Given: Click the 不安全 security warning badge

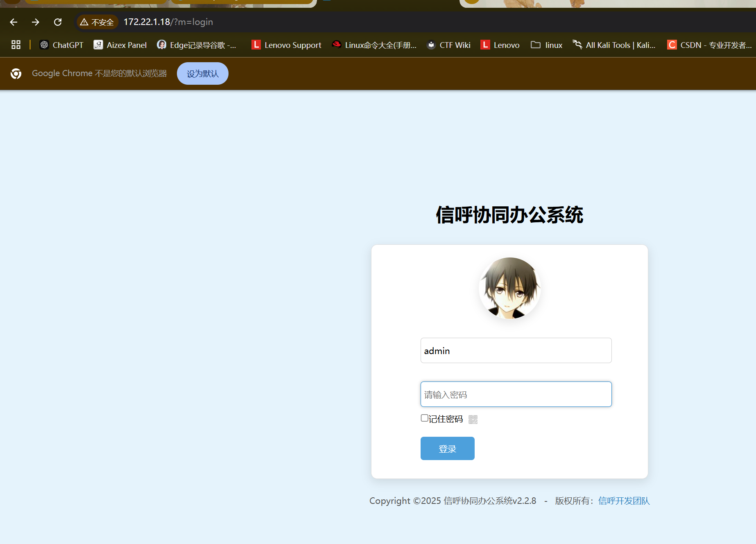Looking at the screenshot, I should tap(97, 22).
